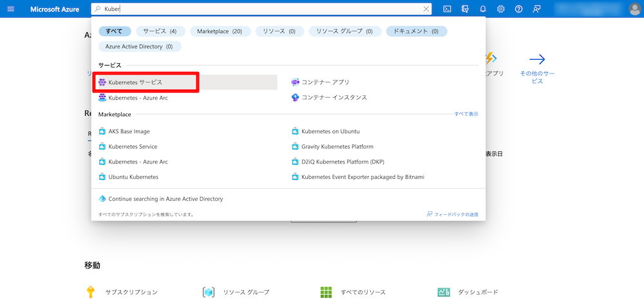Click inside the search input field
Screen dimensions: 644x307
(x=258, y=9)
